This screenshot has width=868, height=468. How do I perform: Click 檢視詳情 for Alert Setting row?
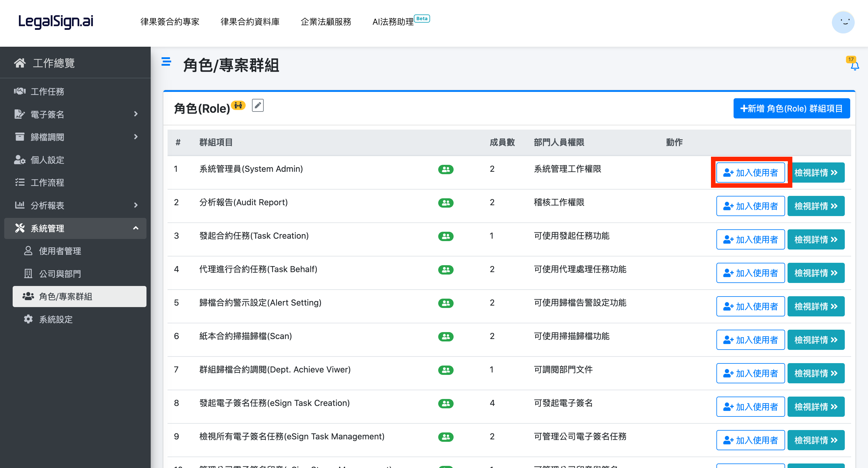816,306
